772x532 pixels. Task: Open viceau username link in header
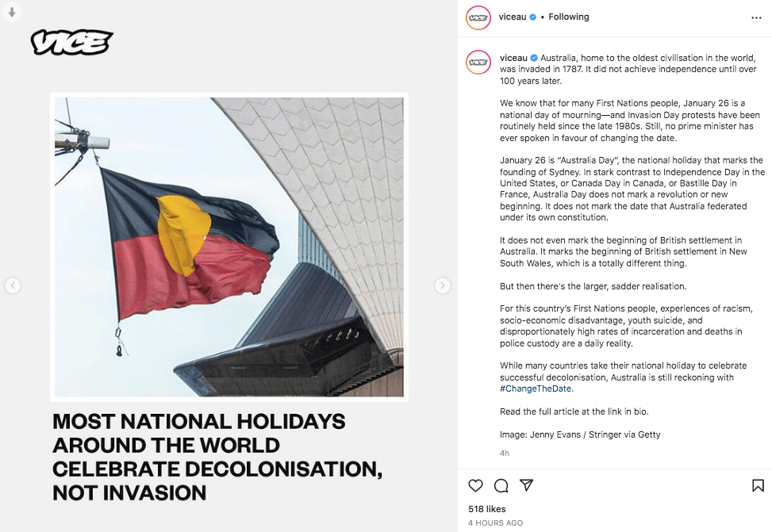click(513, 17)
